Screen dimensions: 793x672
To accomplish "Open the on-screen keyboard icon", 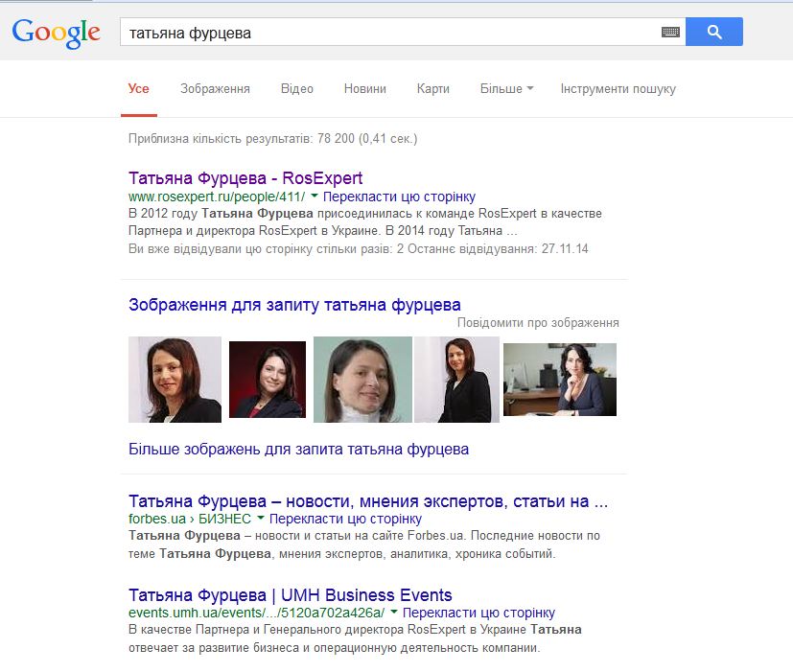I will click(x=670, y=33).
